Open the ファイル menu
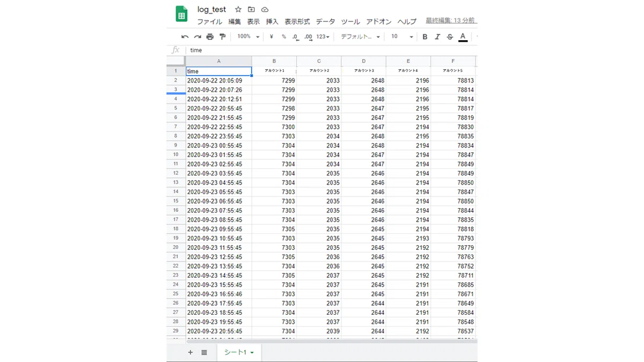Screen dimensions: 644x362 click(x=209, y=21)
